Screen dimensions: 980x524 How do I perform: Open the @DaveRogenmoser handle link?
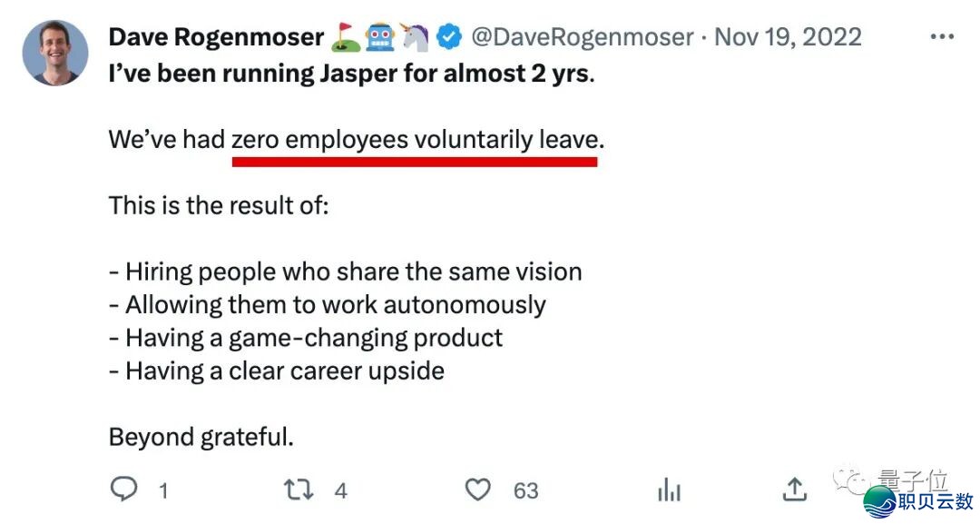(x=583, y=37)
